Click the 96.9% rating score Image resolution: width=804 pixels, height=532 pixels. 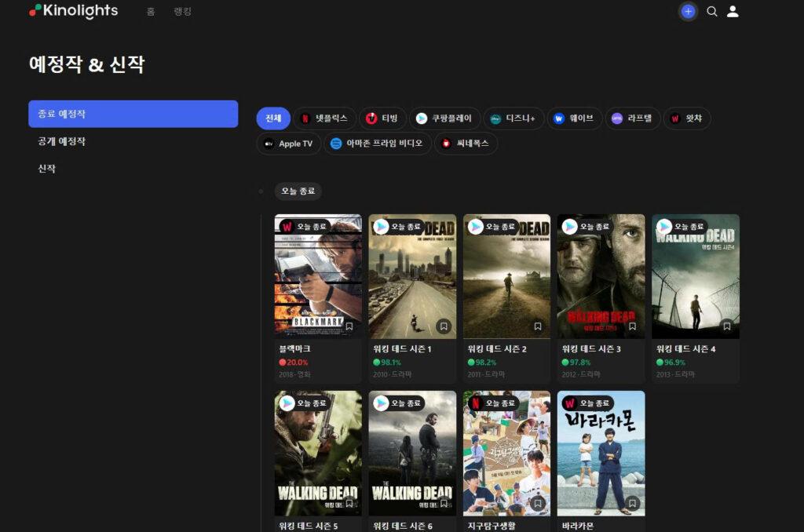coord(671,363)
